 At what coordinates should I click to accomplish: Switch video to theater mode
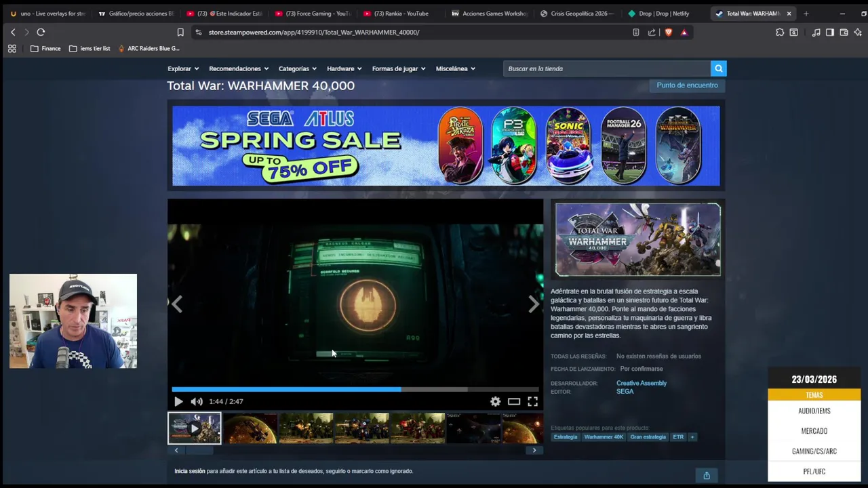(x=514, y=401)
